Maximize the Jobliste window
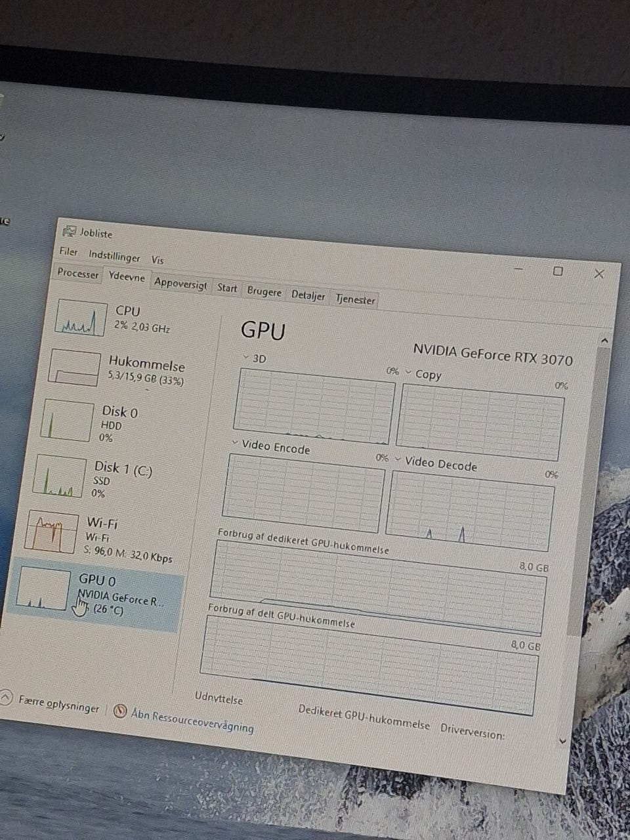The image size is (630, 840). tap(558, 271)
